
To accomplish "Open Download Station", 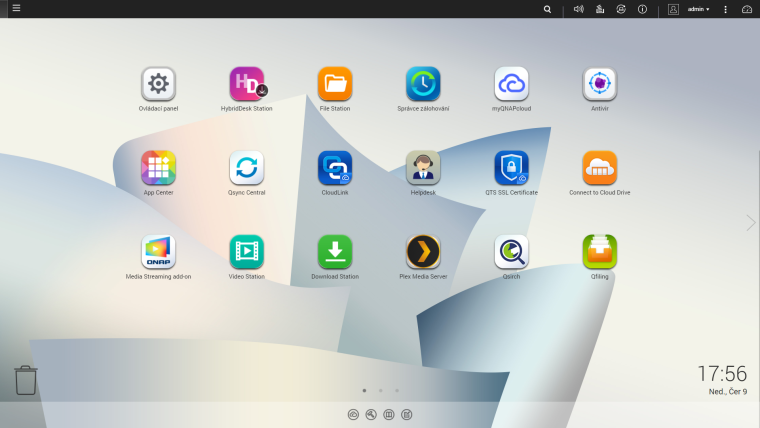I will tap(335, 252).
